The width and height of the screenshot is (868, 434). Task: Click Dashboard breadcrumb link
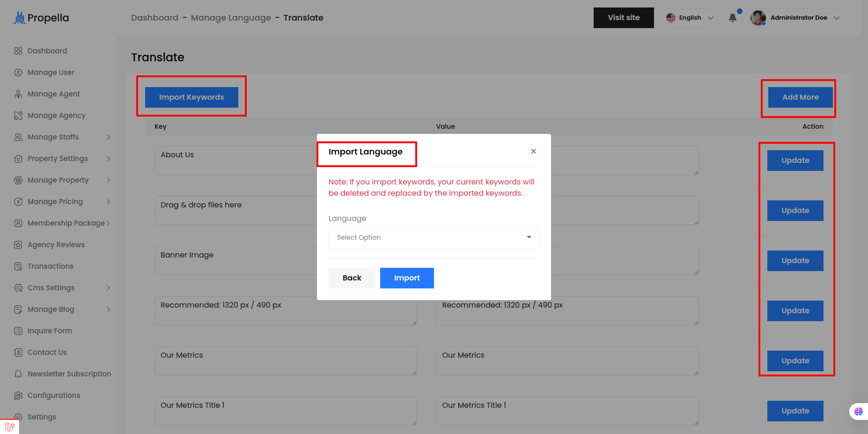tap(154, 18)
